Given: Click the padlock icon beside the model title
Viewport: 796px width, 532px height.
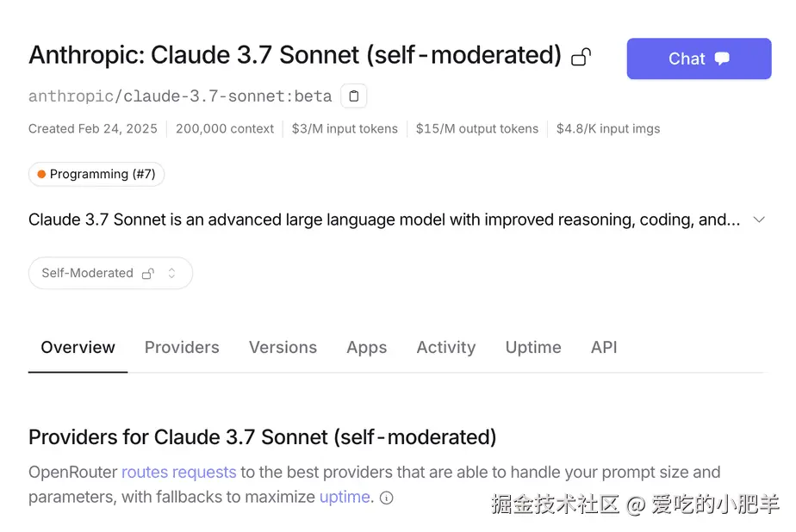Looking at the screenshot, I should point(581,55).
